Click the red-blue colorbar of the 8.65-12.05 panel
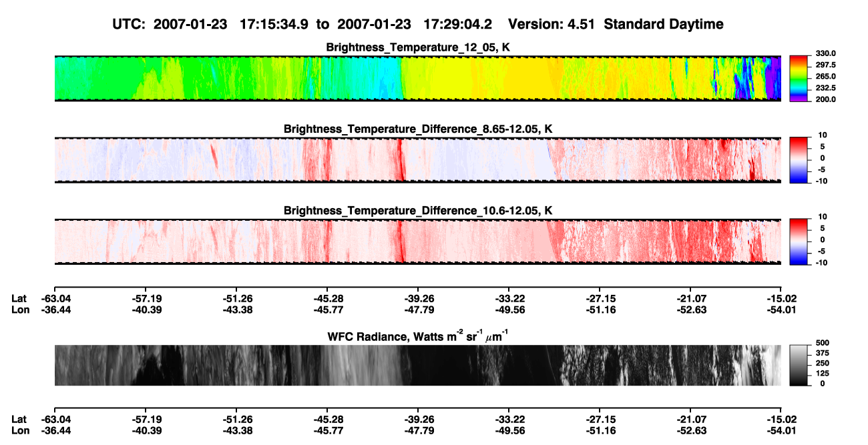This screenshot has height=445, width=868. click(x=799, y=159)
